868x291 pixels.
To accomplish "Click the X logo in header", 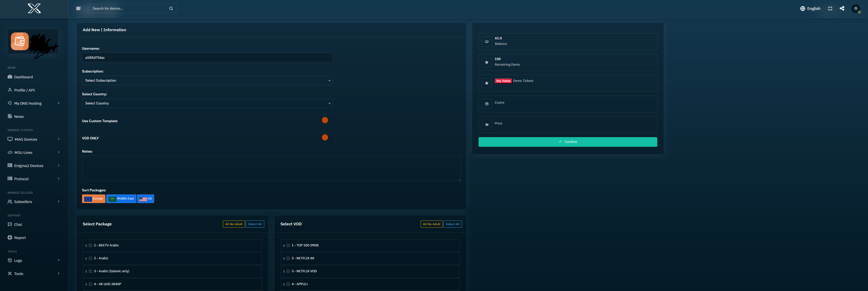I will (34, 8).
